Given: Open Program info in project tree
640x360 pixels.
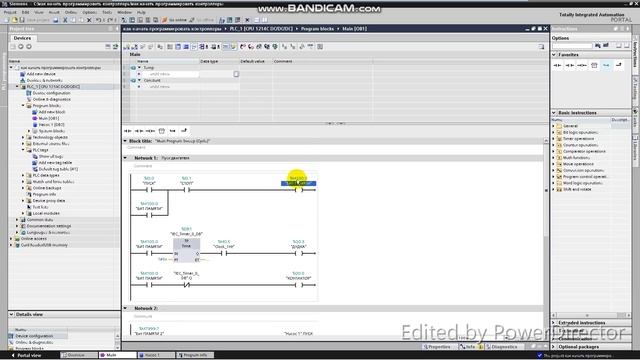Looking at the screenshot, I should pos(44,194).
